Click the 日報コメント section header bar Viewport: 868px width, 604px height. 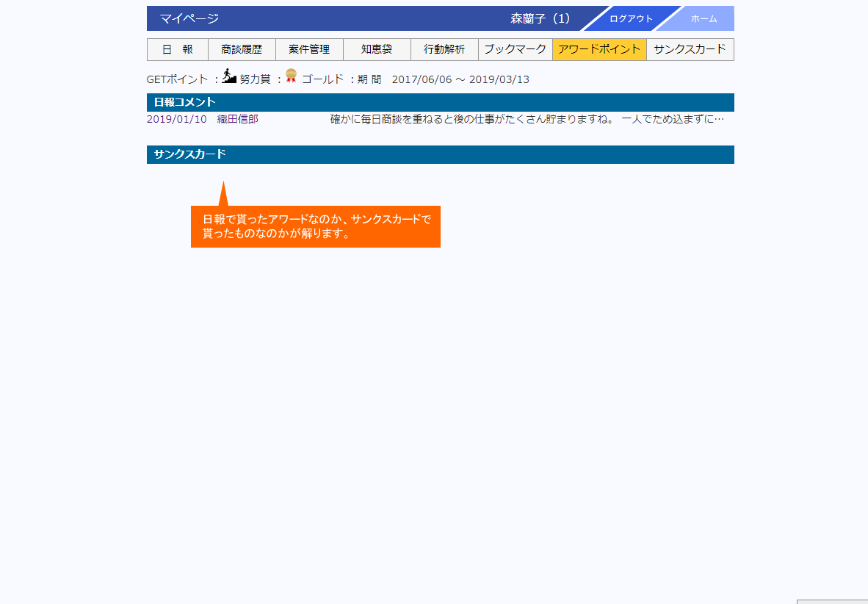(440, 102)
